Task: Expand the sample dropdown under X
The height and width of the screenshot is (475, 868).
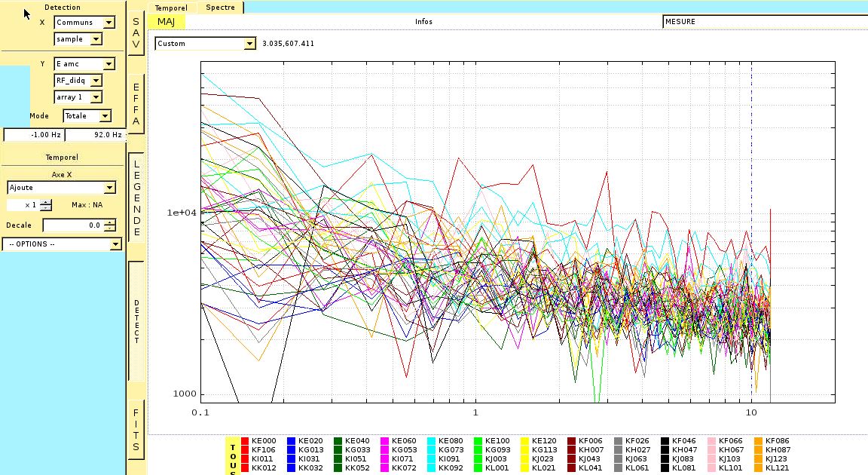Action: [x=78, y=38]
